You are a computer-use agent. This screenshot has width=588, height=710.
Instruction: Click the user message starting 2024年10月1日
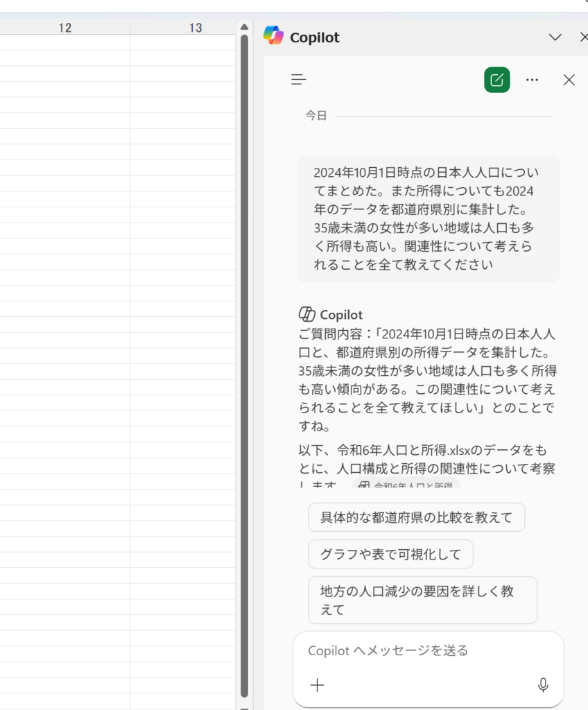pyautogui.click(x=428, y=218)
